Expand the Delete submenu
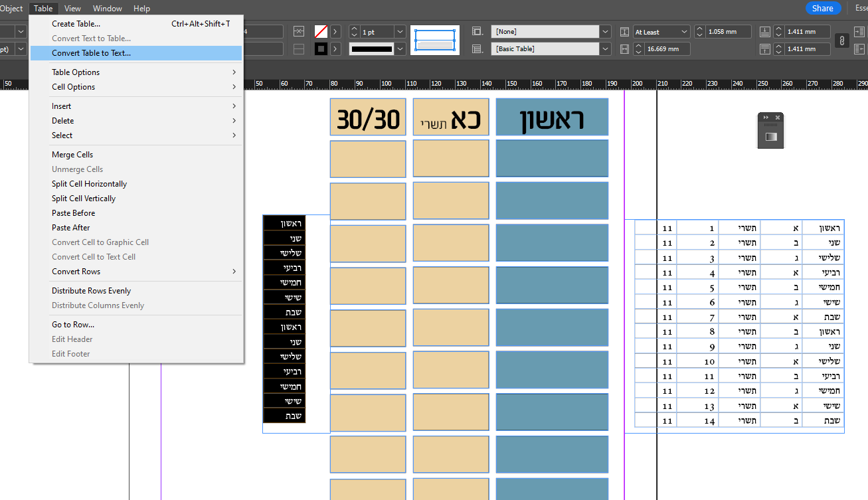 pos(136,121)
